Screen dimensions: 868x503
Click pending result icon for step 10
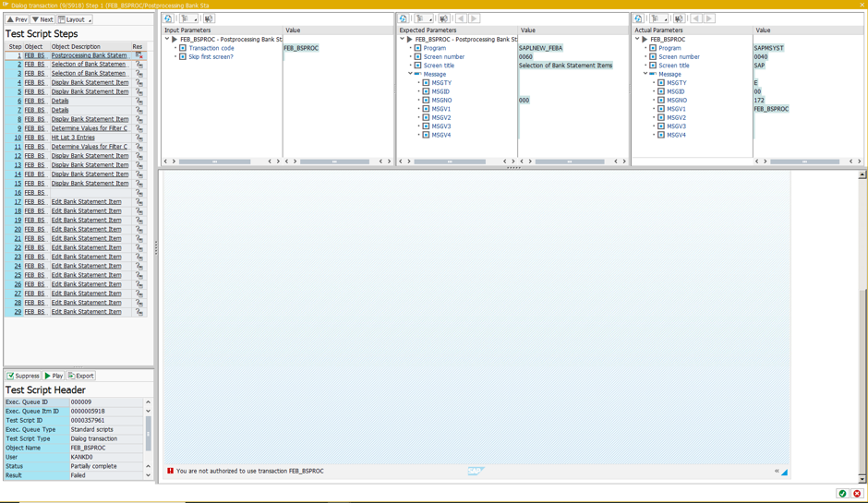(139, 138)
